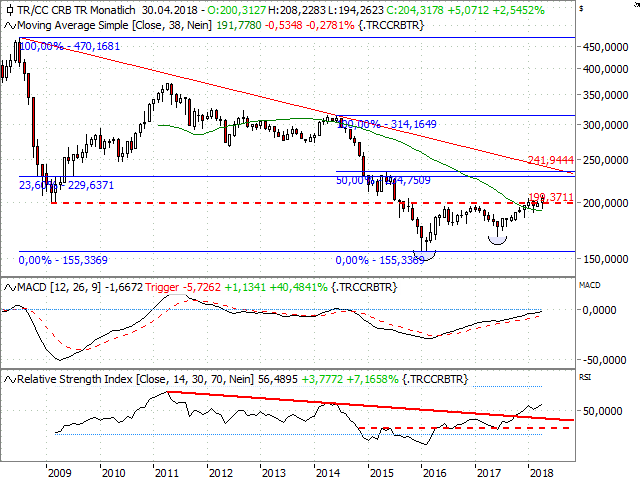This screenshot has width=640, height=480.
Task: Click the candlestick icon before TR/CC CRB title
Action: click(x=10, y=10)
